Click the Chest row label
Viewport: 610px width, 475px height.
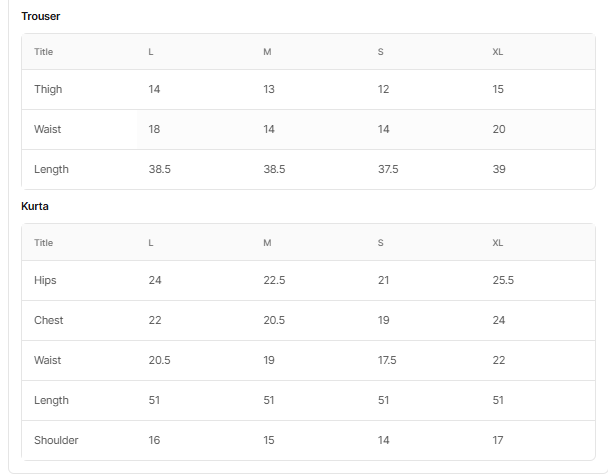tap(48, 320)
